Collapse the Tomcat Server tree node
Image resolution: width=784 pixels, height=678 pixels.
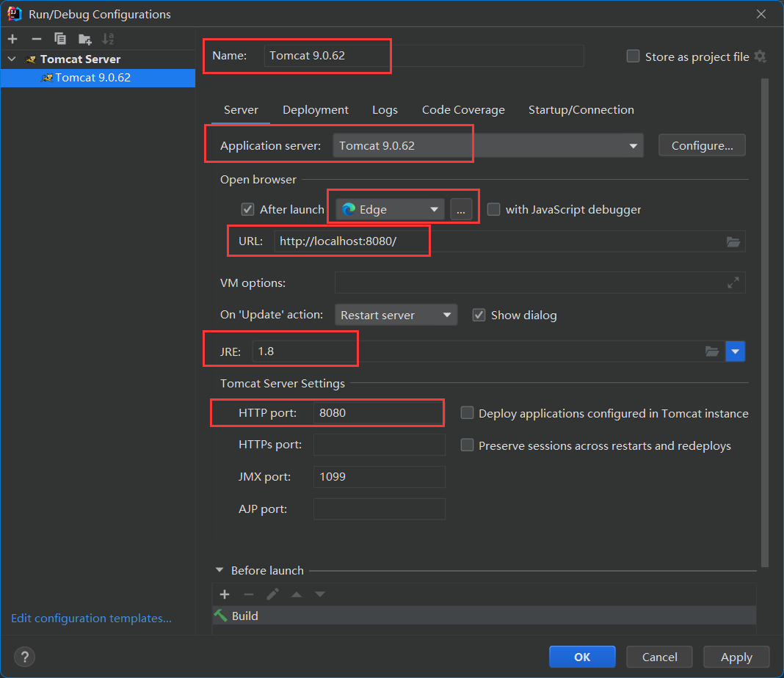[12, 59]
